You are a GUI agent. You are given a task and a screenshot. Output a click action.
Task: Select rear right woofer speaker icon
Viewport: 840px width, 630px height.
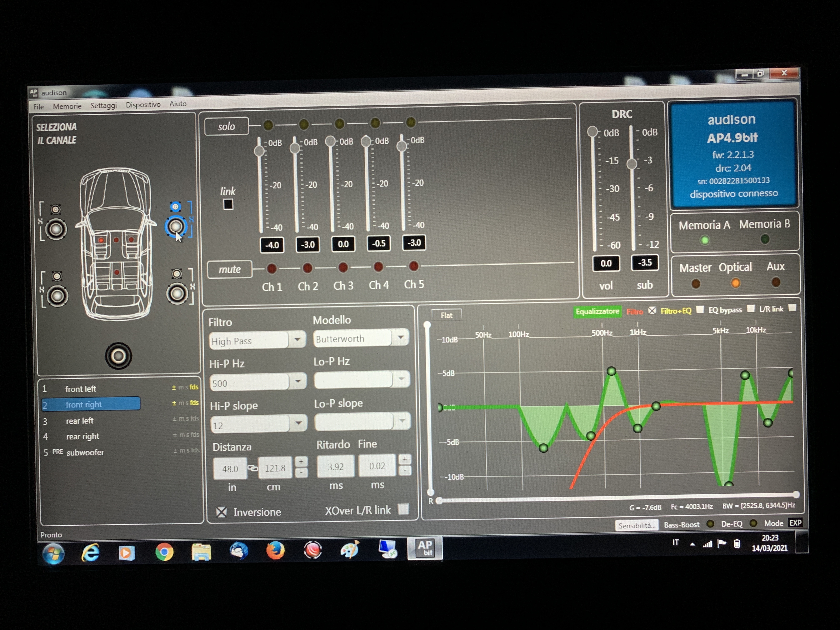(x=177, y=294)
